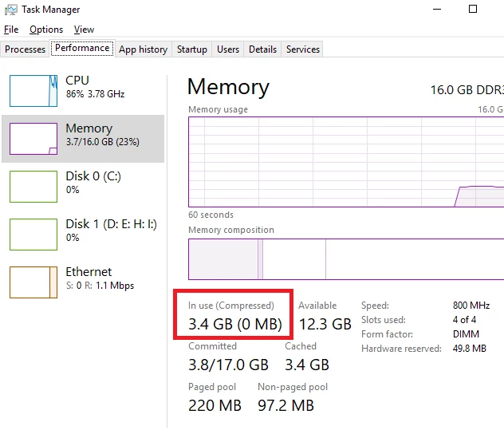Open Disk 0 (C:) performance thumbnail
The image size is (504, 430).
point(33,187)
